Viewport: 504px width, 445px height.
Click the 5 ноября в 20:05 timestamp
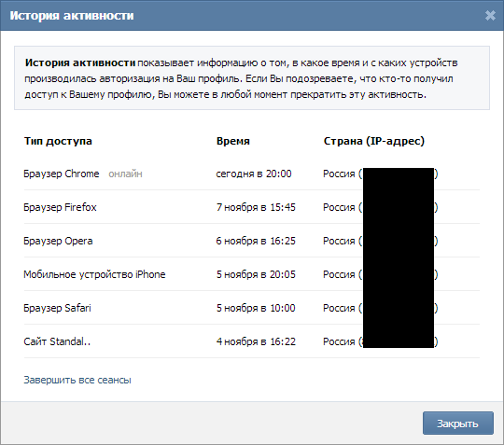[256, 274]
